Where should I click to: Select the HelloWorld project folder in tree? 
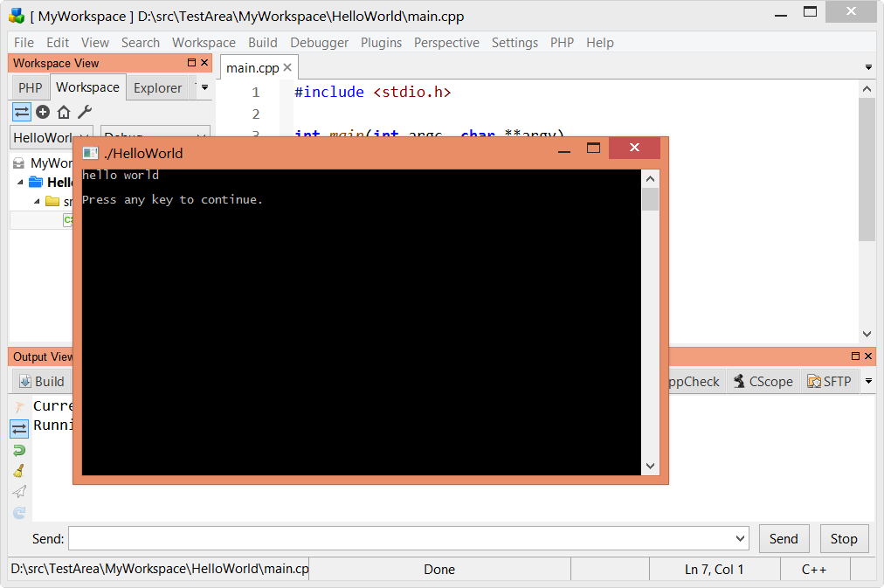(x=36, y=182)
